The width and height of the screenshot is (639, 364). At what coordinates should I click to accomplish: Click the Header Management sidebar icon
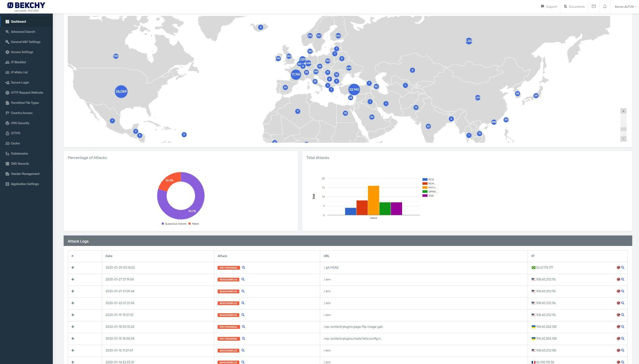tap(7, 174)
